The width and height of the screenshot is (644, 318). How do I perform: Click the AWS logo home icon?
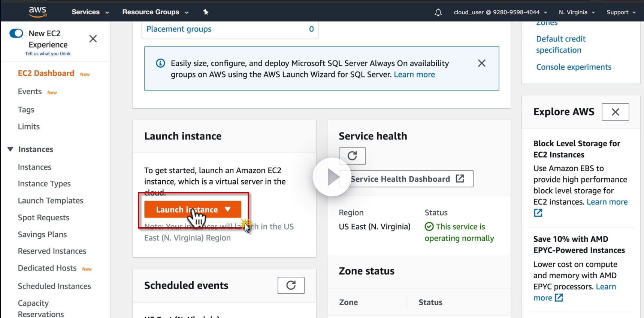click(x=37, y=12)
